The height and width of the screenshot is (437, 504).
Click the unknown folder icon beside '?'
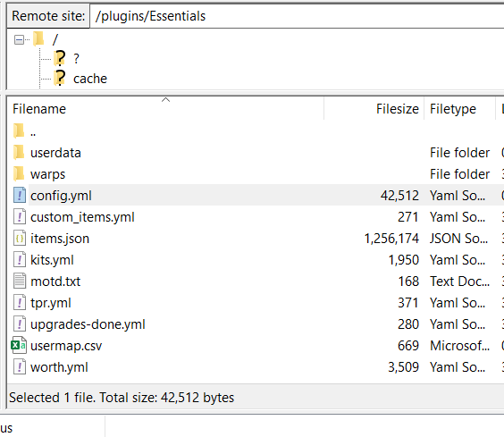[x=60, y=58]
